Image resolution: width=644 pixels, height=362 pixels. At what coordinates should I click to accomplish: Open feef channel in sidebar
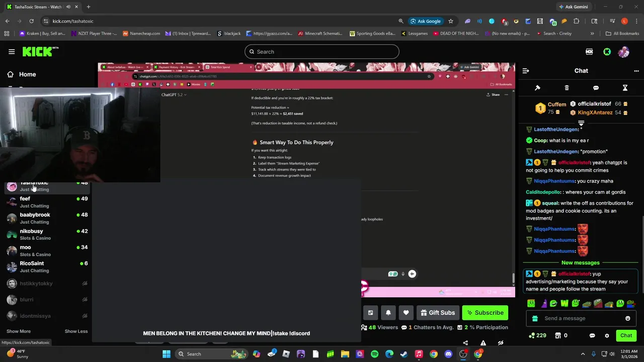pyautogui.click(x=47, y=202)
